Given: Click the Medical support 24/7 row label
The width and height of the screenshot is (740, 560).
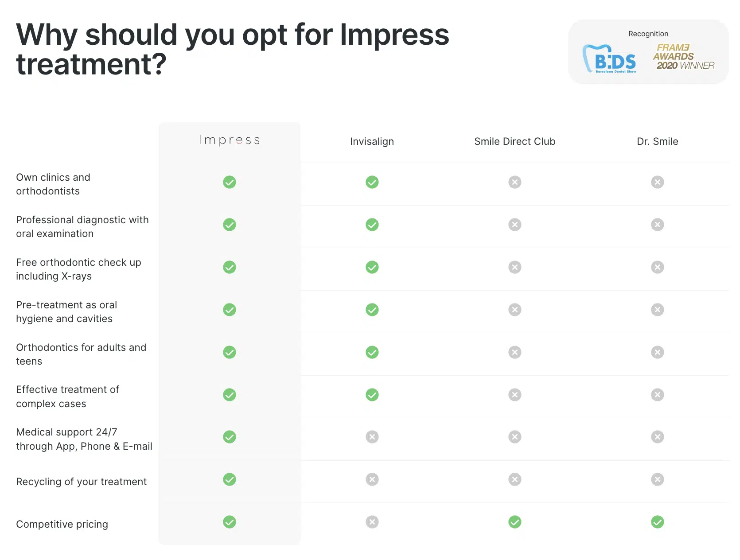Looking at the screenshot, I should 84,439.
